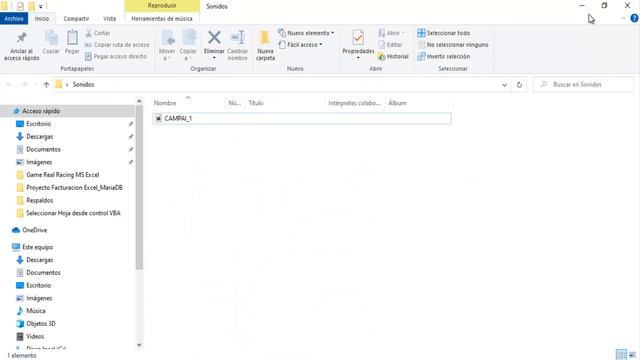Collapse the ribbon with the chevron
Image resolution: width=640 pixels, height=360 pixels.
623,18
